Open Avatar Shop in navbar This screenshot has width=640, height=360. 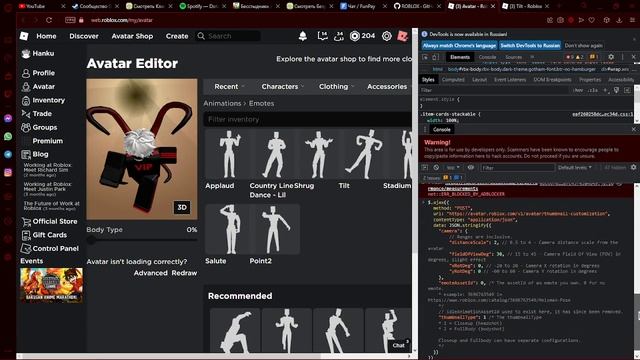[x=132, y=36]
